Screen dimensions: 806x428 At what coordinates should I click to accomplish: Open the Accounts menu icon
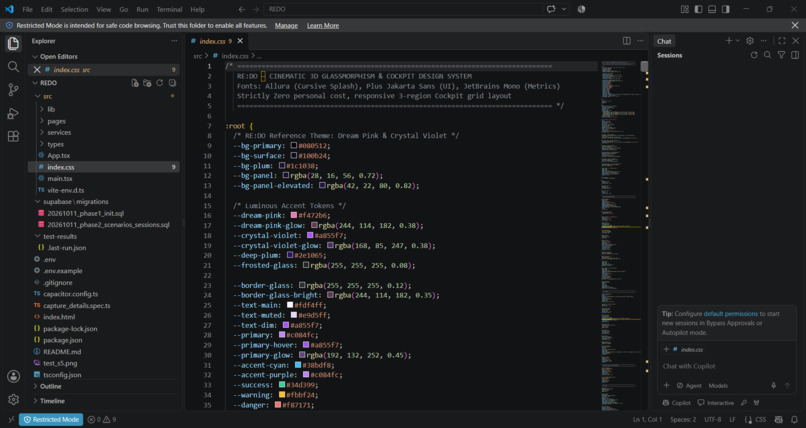13,376
